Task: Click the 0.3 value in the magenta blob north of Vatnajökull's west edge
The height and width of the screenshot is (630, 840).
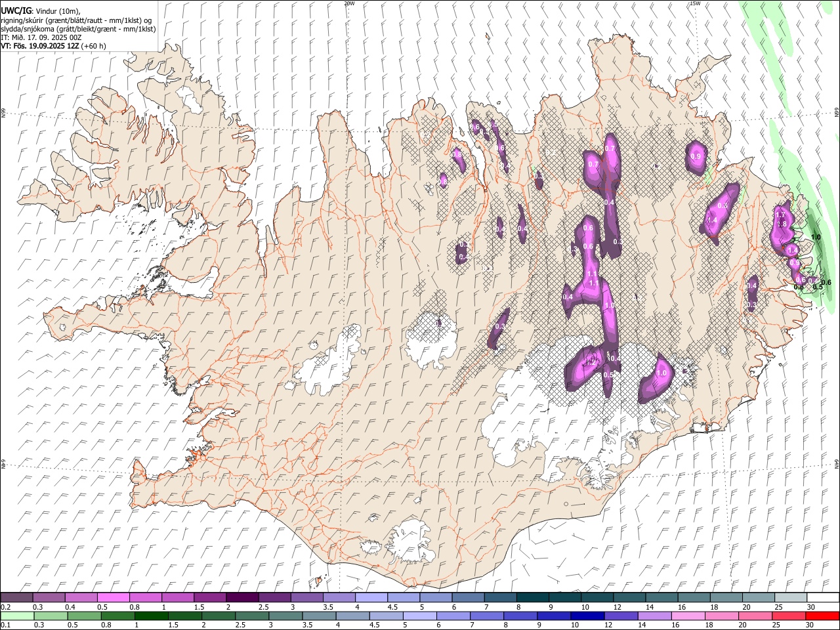Action: tap(500, 327)
